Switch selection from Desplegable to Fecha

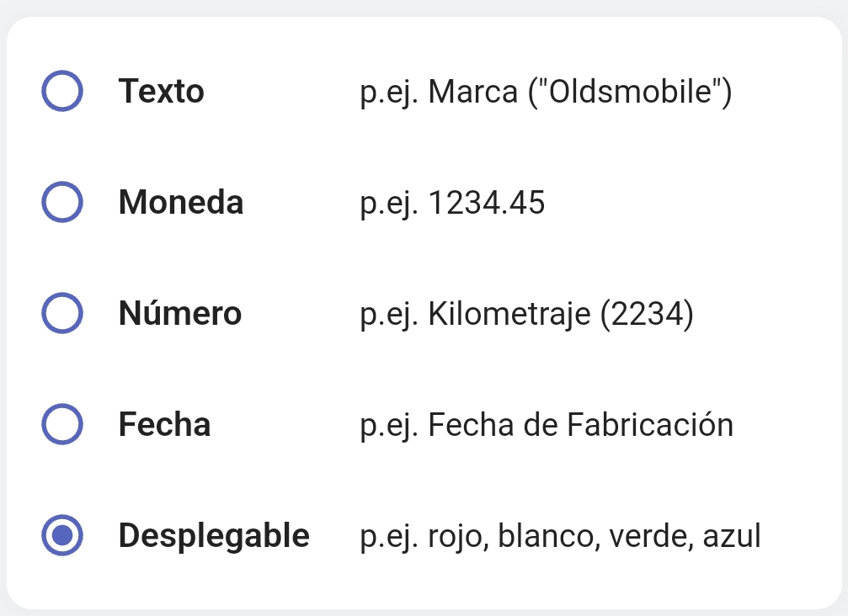coord(62,424)
